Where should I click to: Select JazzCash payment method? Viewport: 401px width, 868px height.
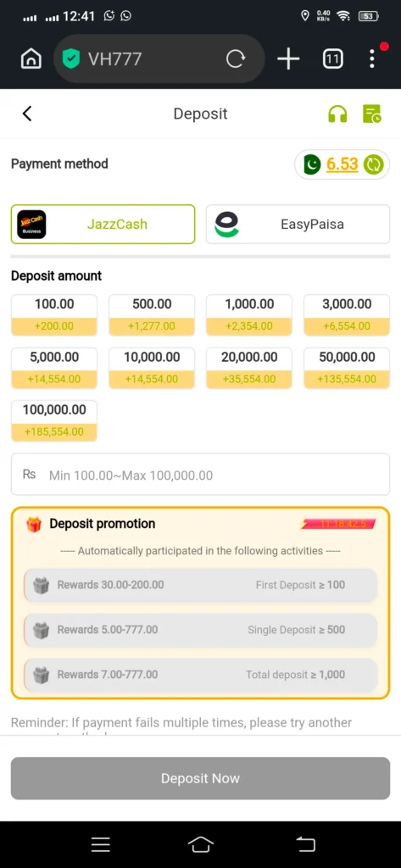click(103, 224)
